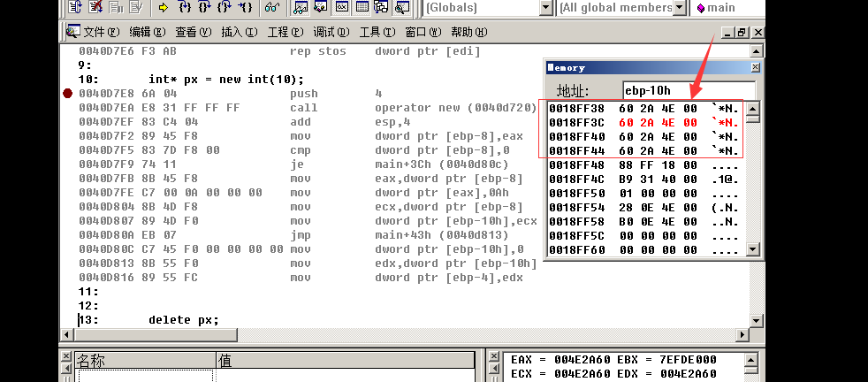Toggle the Disassembly view toolbar button

click(402, 7)
